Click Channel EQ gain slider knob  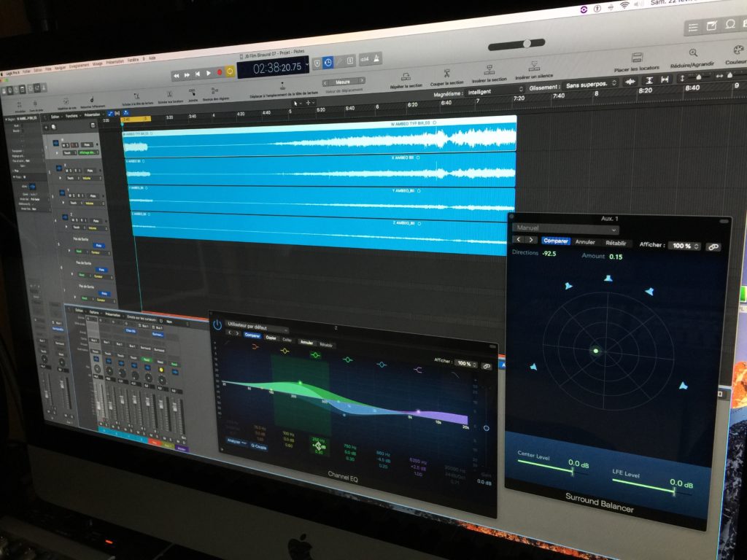tap(486, 428)
